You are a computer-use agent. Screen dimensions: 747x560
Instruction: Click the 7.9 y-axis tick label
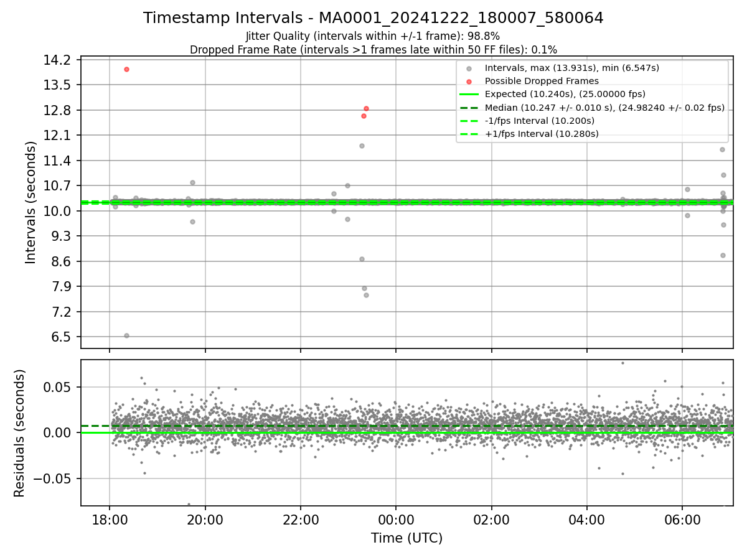[61, 287]
